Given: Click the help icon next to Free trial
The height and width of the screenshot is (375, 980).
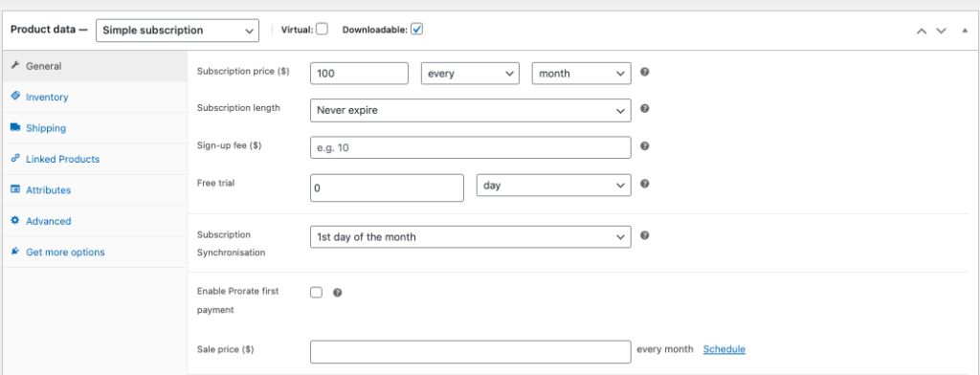Looking at the screenshot, I should pos(645,184).
